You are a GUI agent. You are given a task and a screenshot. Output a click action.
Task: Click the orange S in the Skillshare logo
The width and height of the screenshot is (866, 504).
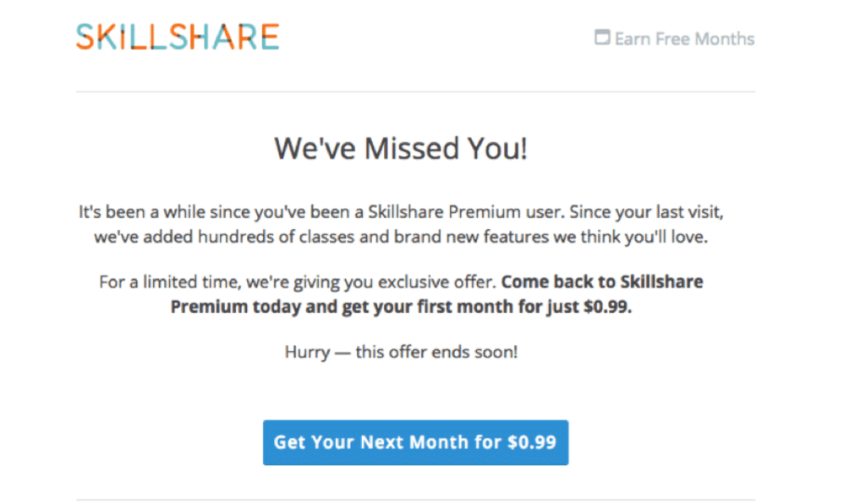pyautogui.click(x=85, y=36)
